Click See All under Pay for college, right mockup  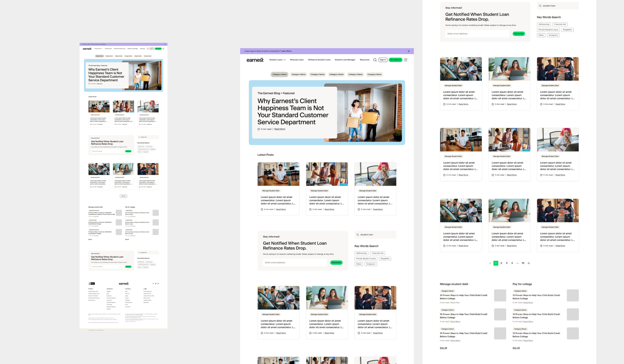coord(516,348)
